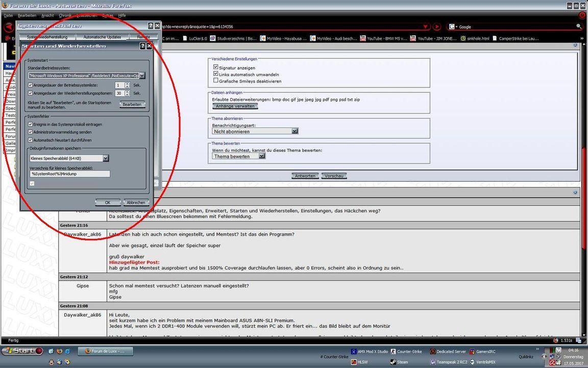Launch AMX Mod X Studio shortcut
588x368 pixels.
coord(370,352)
